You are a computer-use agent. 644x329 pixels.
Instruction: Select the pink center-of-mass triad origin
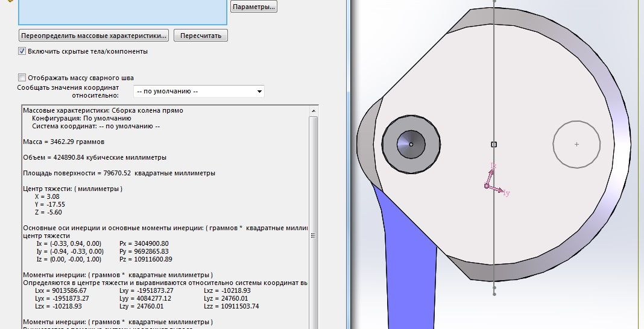point(486,186)
